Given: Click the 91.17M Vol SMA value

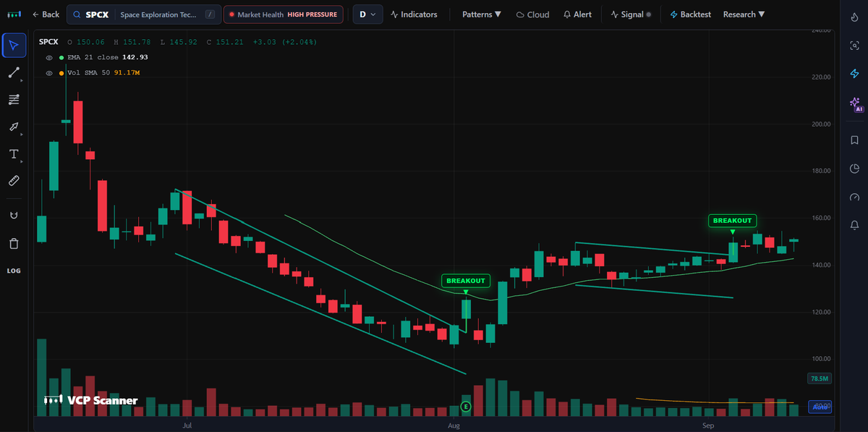Looking at the screenshot, I should 127,73.
